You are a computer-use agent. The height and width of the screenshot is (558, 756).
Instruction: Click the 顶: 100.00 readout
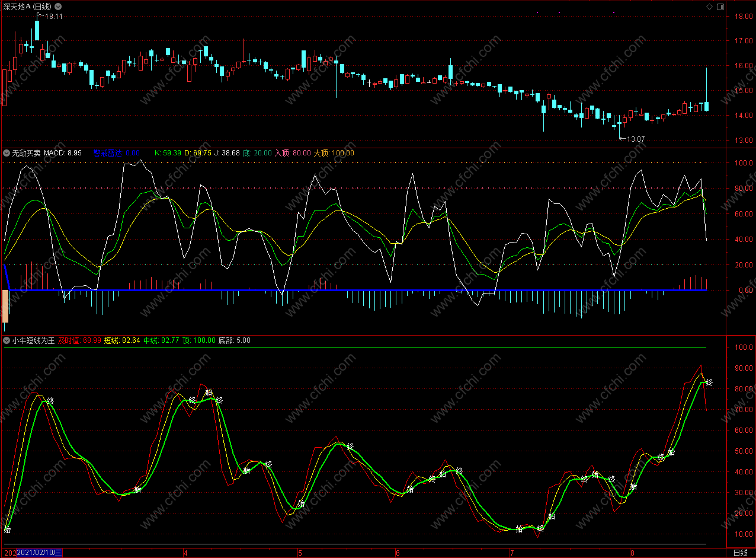click(198, 340)
